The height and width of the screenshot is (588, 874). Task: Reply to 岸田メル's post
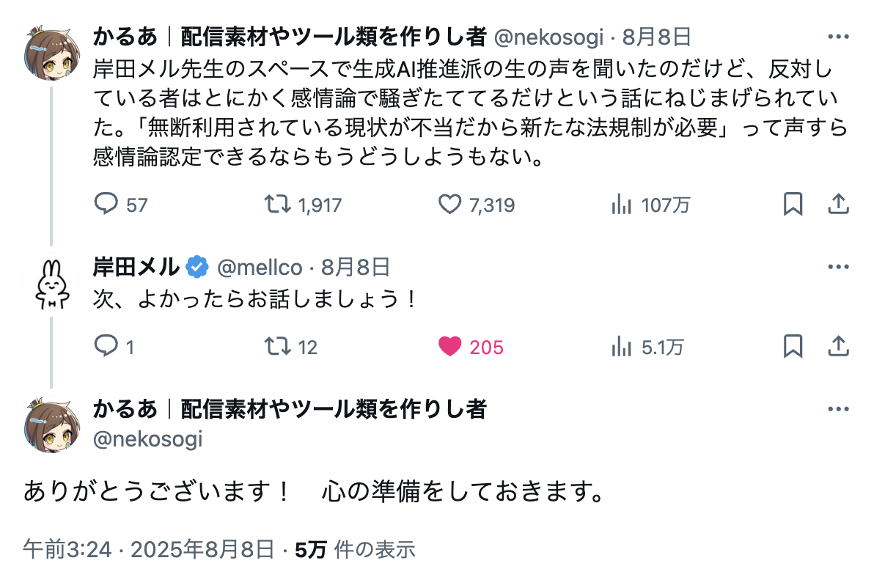pyautogui.click(x=107, y=346)
